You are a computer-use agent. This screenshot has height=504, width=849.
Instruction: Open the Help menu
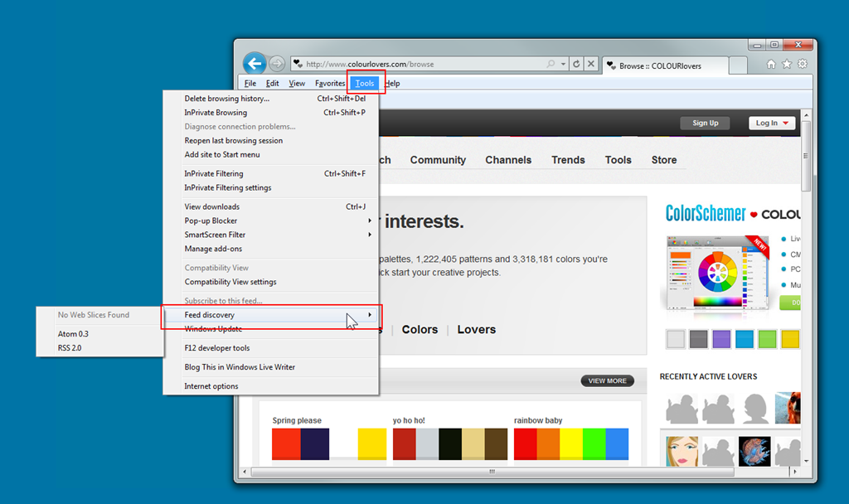[392, 84]
